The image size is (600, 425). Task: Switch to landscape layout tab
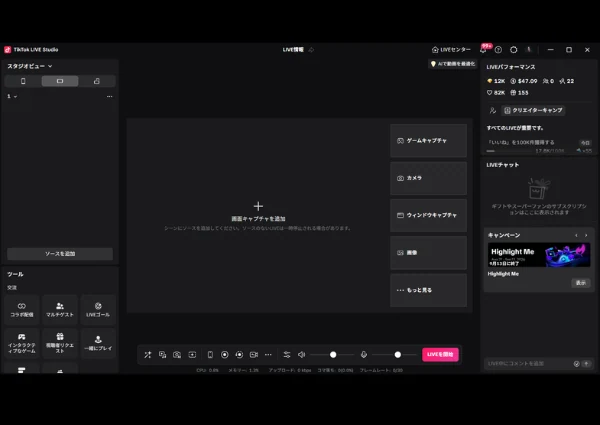(x=60, y=81)
